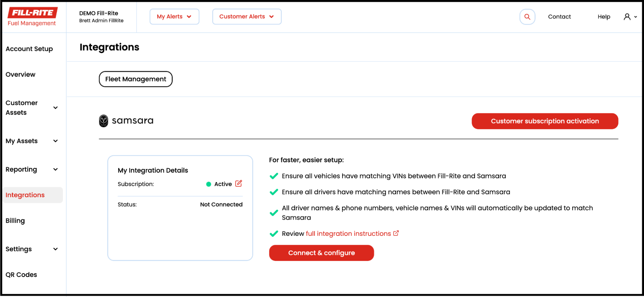Open the user profile icon menu
The width and height of the screenshot is (644, 297).
point(630,17)
